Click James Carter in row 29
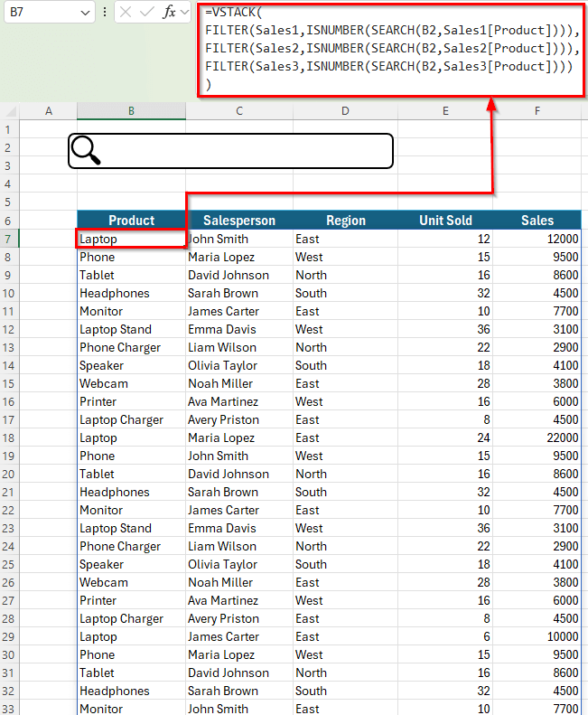Image resolution: width=588 pixels, height=715 pixels. click(239, 636)
